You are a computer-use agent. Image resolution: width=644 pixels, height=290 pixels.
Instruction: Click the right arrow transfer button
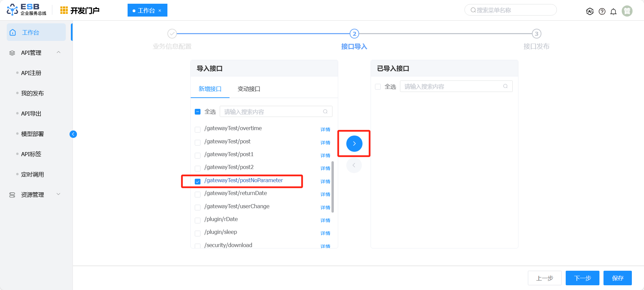[354, 144]
